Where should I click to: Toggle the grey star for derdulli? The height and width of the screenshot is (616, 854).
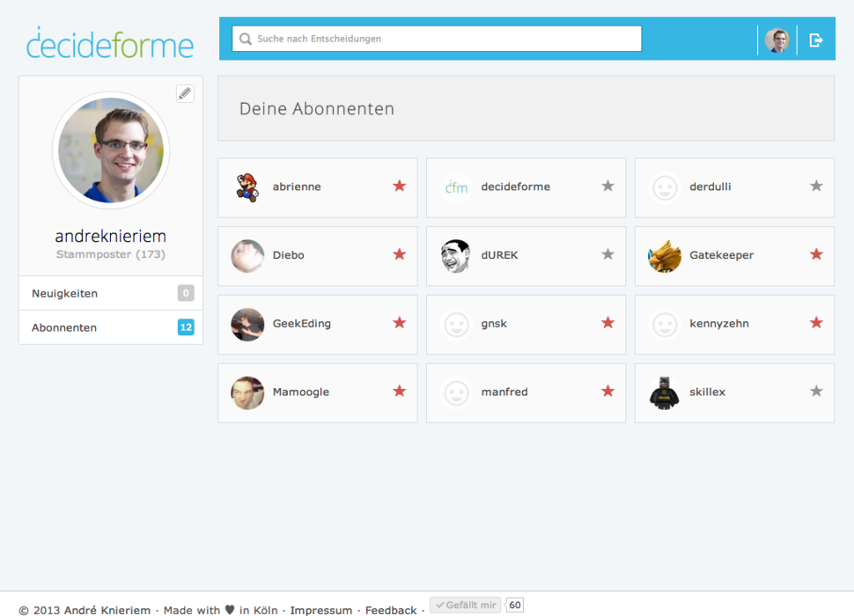pyautogui.click(x=816, y=186)
